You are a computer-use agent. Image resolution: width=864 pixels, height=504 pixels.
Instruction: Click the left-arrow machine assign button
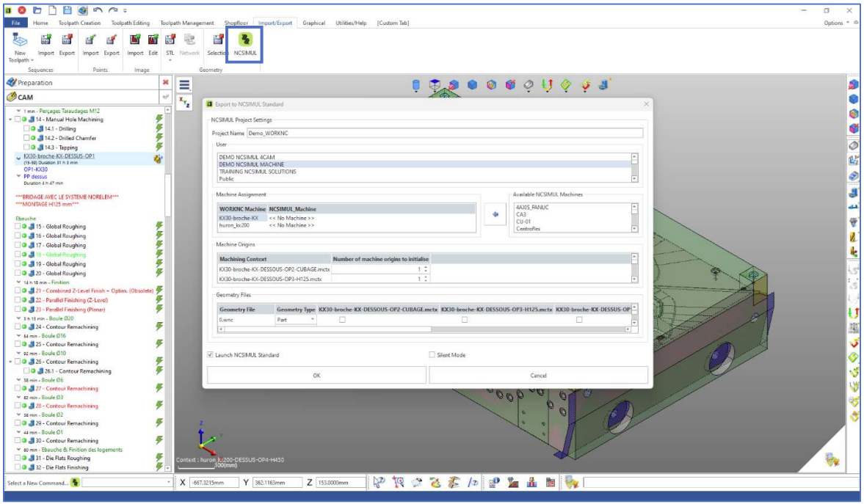point(495,214)
